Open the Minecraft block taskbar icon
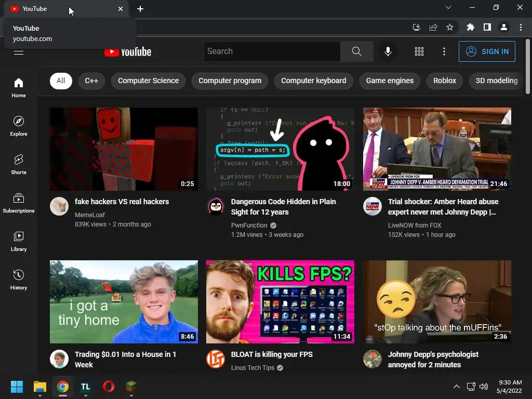532x399 pixels. point(131,387)
